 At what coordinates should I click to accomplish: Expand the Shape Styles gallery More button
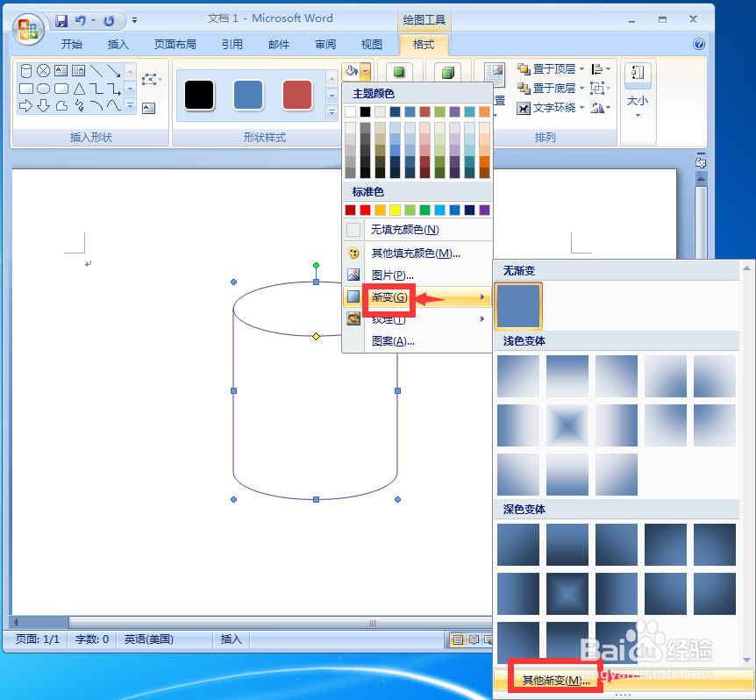pos(332,113)
